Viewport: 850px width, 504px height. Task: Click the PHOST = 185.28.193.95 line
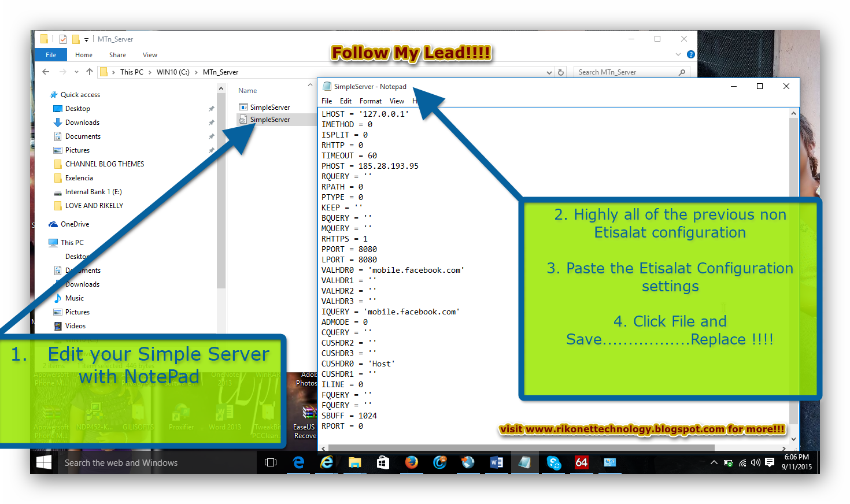370,166
